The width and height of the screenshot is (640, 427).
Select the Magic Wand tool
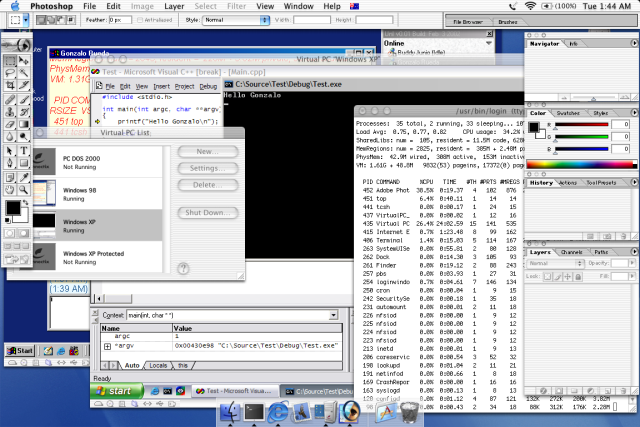pyautogui.click(x=24, y=73)
